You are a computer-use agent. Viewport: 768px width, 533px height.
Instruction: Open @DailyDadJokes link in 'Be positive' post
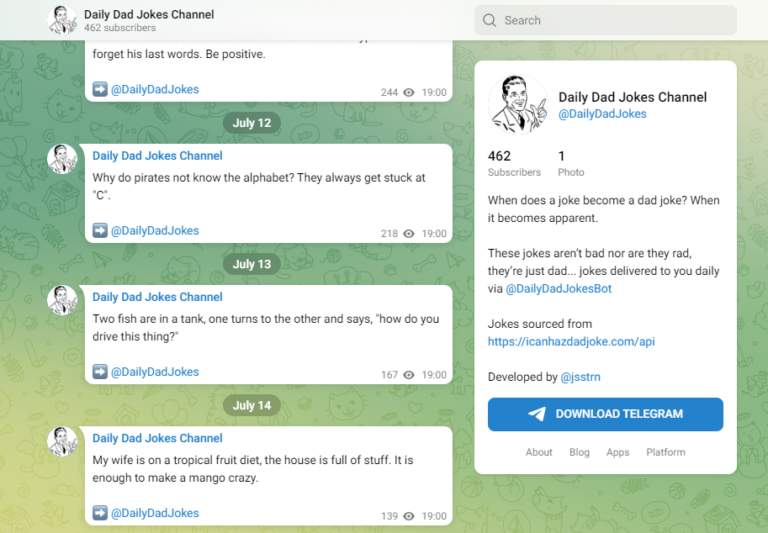point(155,89)
